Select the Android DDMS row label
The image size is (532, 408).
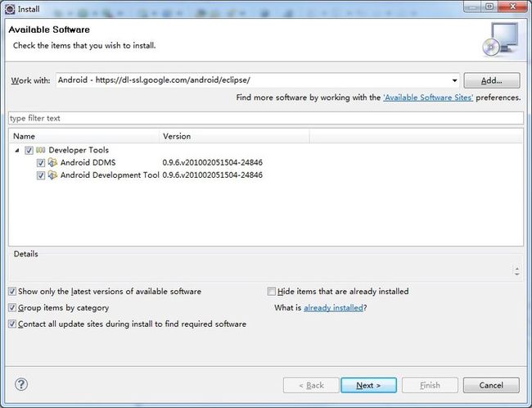(x=88, y=162)
